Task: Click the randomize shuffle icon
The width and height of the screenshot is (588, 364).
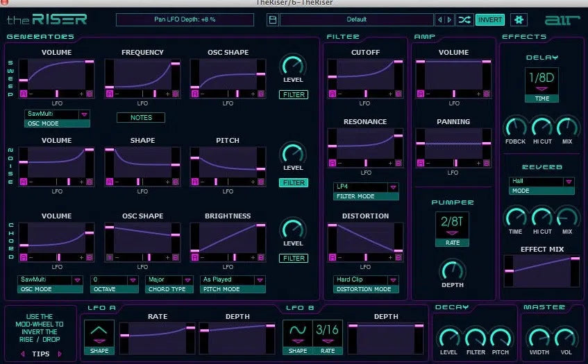Action: tap(464, 19)
